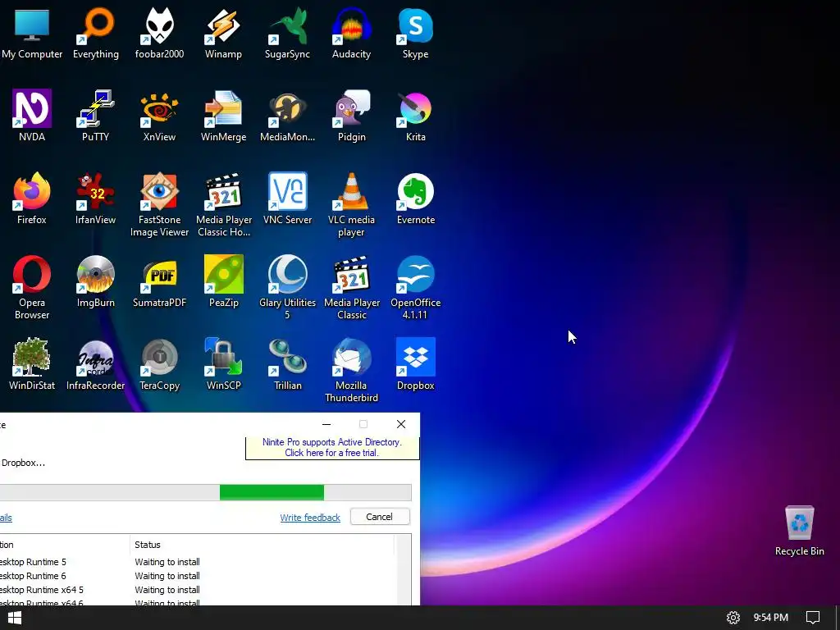Click the Dropbox… installing status text
This screenshot has width=840, height=630.
(23, 463)
